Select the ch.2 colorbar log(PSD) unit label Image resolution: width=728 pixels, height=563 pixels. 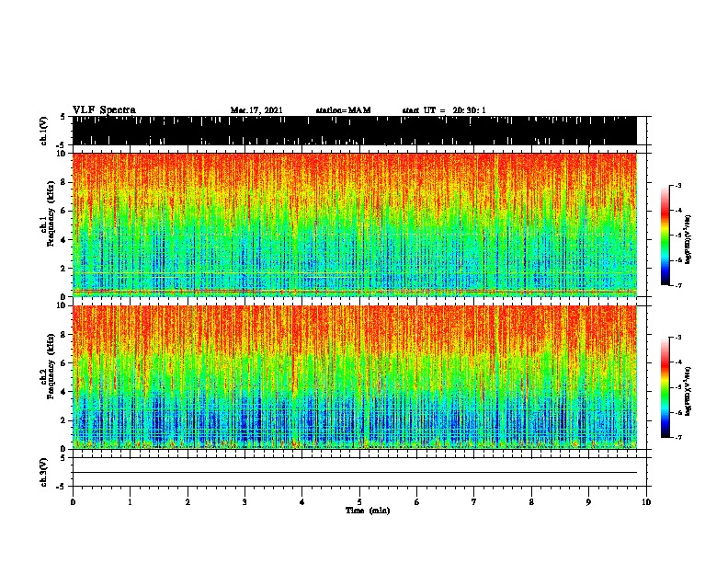tap(688, 391)
